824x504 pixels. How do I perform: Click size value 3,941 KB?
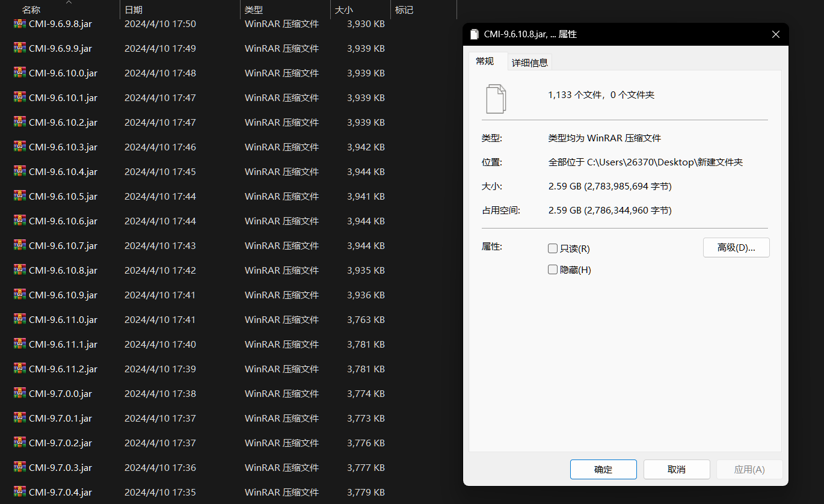pos(366,196)
